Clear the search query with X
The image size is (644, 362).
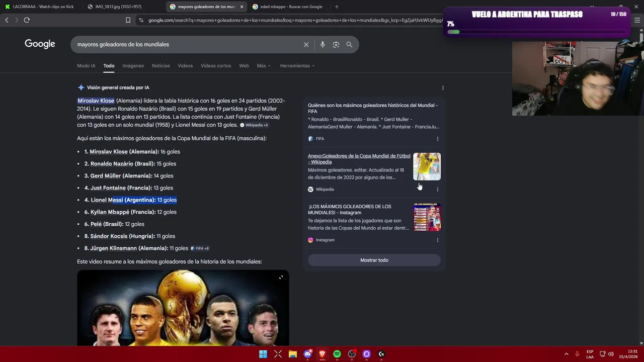pyautogui.click(x=306, y=44)
